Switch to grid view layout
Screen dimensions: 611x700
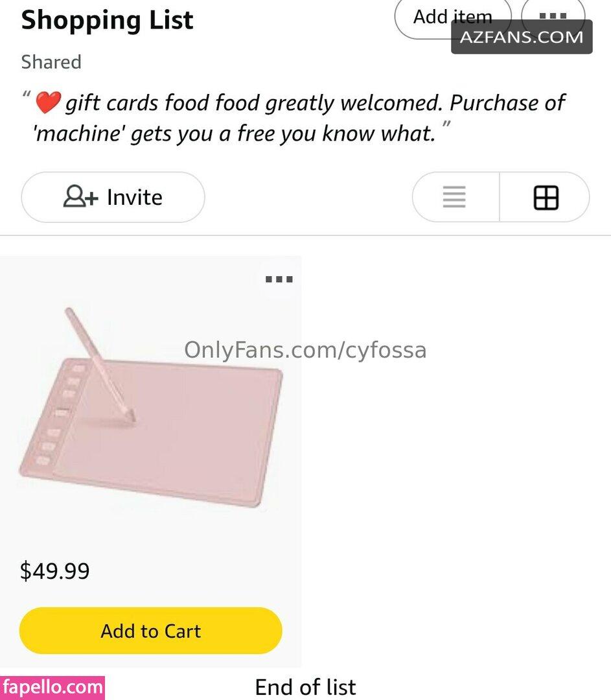click(x=546, y=197)
